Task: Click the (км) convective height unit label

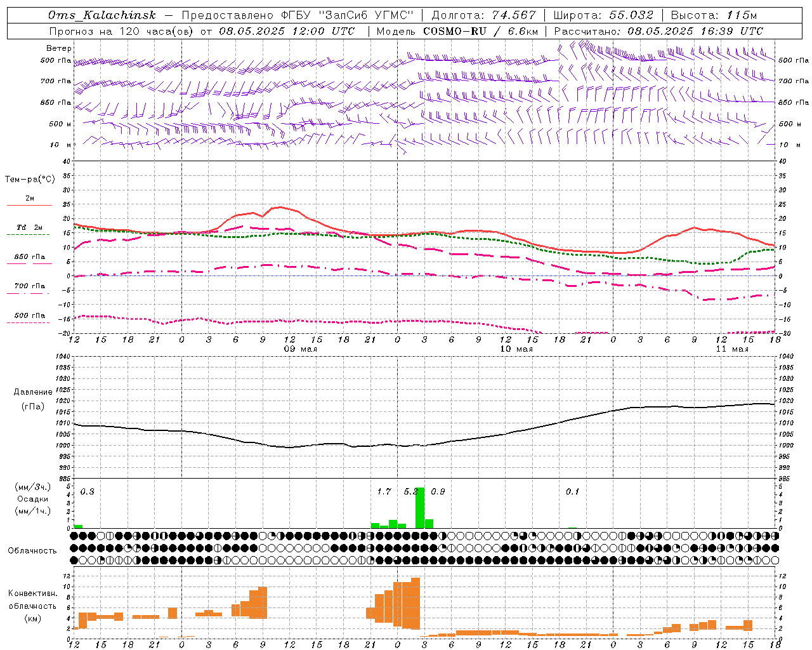Action: point(33,618)
